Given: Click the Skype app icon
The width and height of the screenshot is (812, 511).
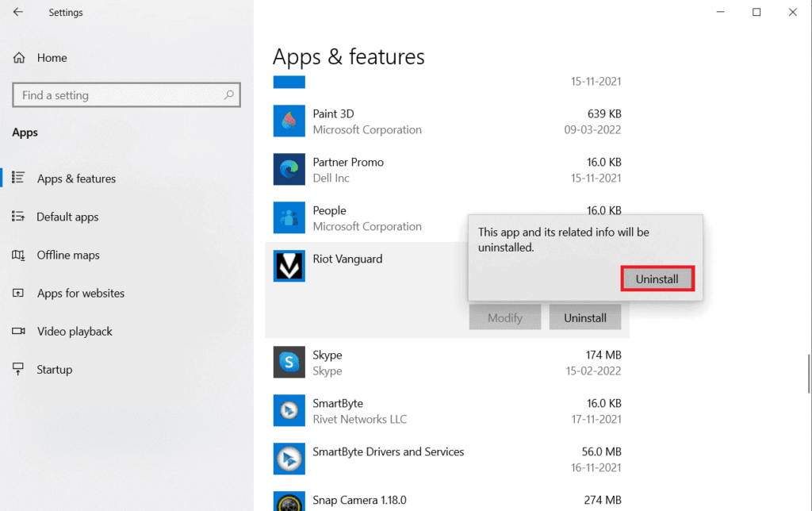Looking at the screenshot, I should [x=289, y=362].
